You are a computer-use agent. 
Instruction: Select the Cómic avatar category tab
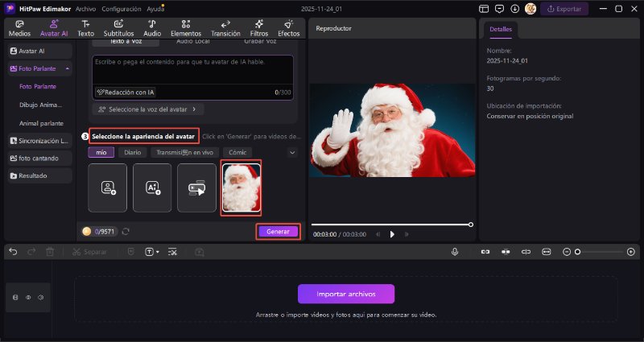click(x=237, y=152)
